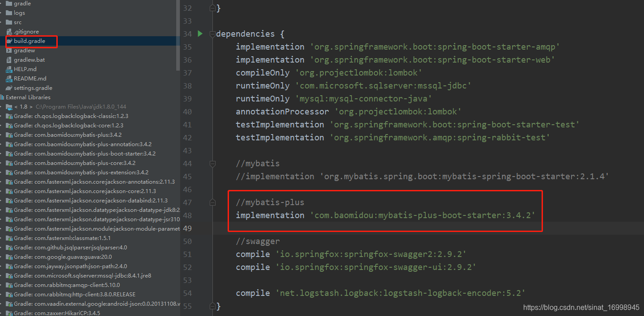Click the jackson-core:2.11.3 library icon
Image resolution: width=644 pixels, height=316 pixels.
tap(9, 191)
